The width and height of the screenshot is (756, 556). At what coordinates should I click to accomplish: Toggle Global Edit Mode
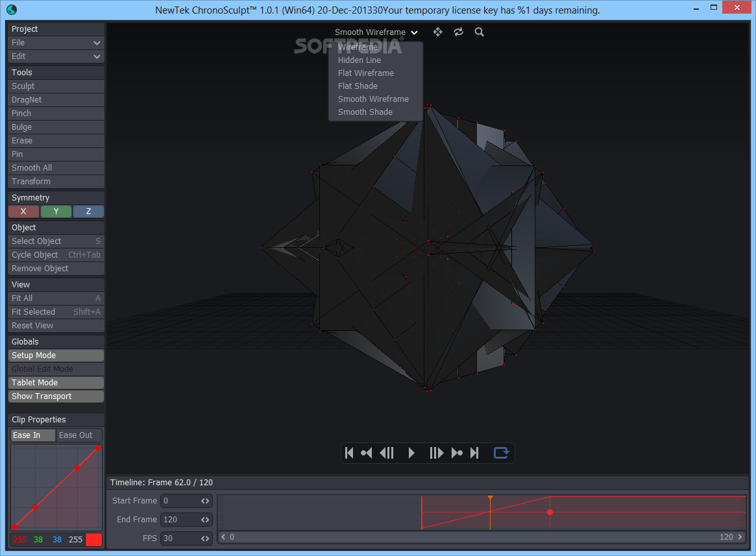[56, 369]
